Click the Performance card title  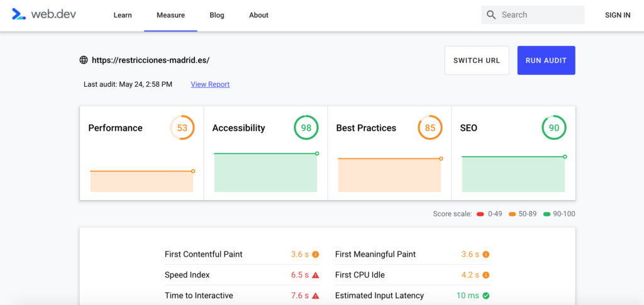pos(116,128)
